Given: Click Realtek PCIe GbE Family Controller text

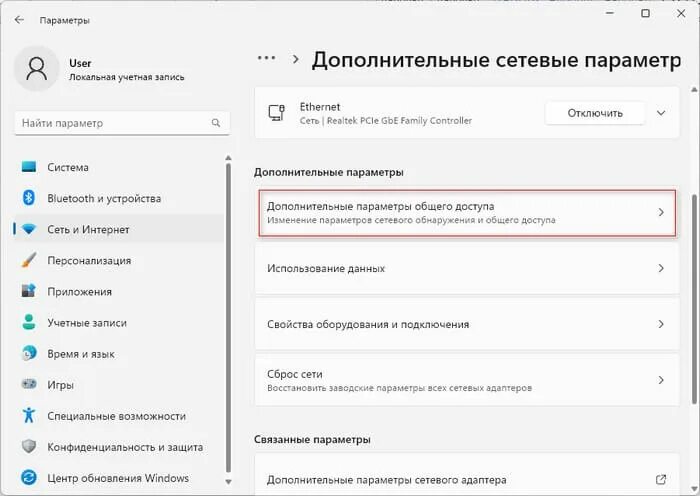Looking at the screenshot, I should point(399,121).
